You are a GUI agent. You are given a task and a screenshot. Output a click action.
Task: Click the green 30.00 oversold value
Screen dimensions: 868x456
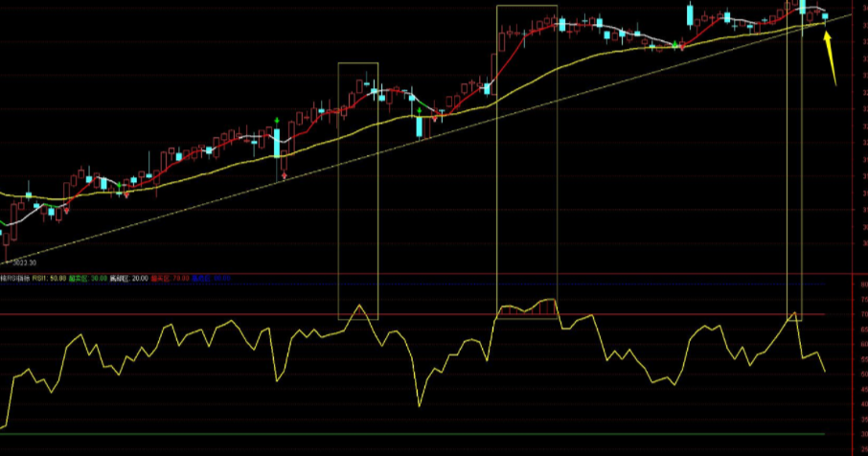[99, 279]
